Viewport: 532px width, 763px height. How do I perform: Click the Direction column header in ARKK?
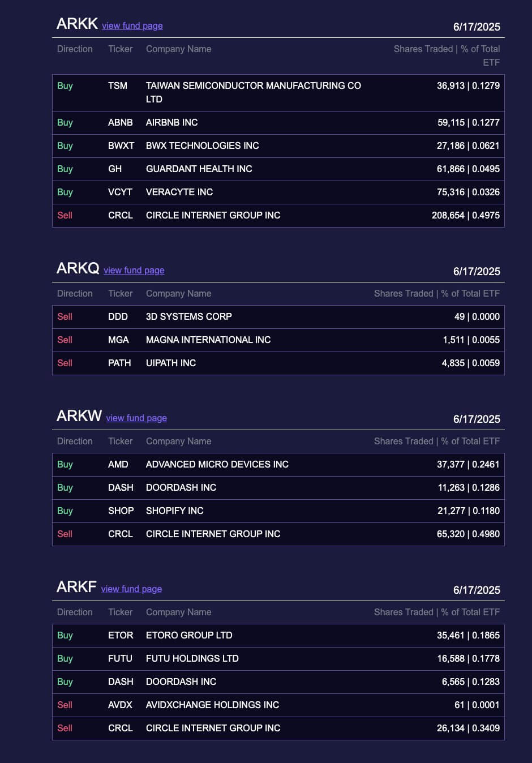tap(75, 49)
